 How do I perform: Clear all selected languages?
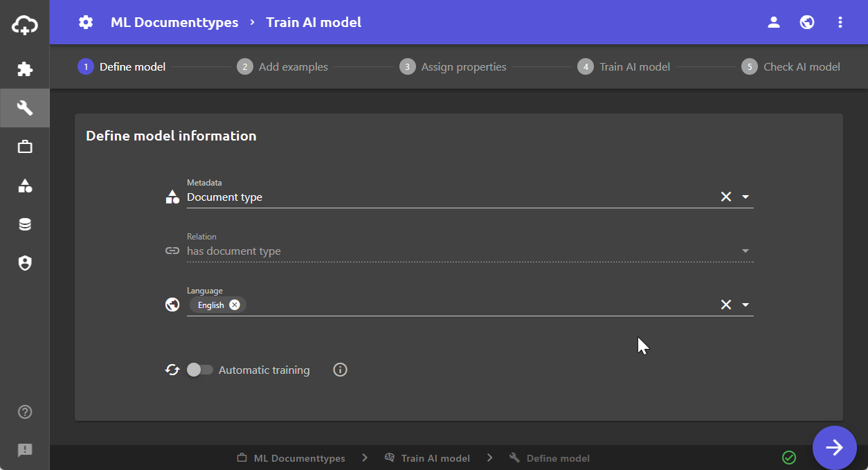726,305
